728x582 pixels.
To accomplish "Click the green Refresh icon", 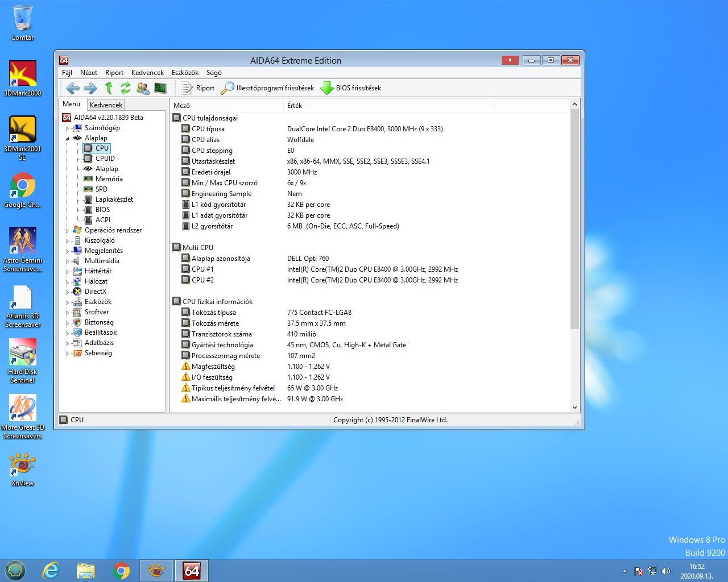I will point(126,88).
